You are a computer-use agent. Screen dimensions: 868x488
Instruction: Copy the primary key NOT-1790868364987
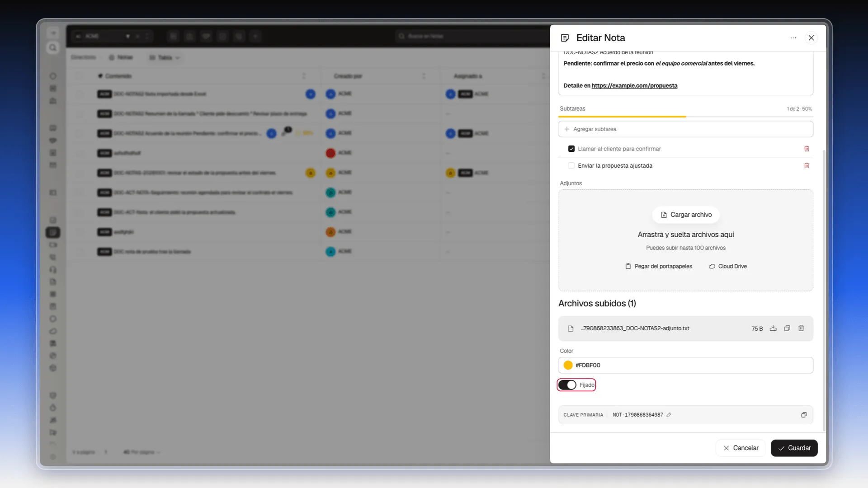[804, 415]
